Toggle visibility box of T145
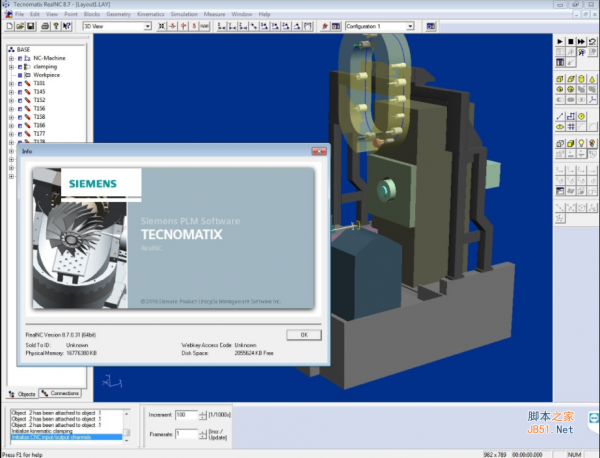Screen dimensions: 600x458 20,92
